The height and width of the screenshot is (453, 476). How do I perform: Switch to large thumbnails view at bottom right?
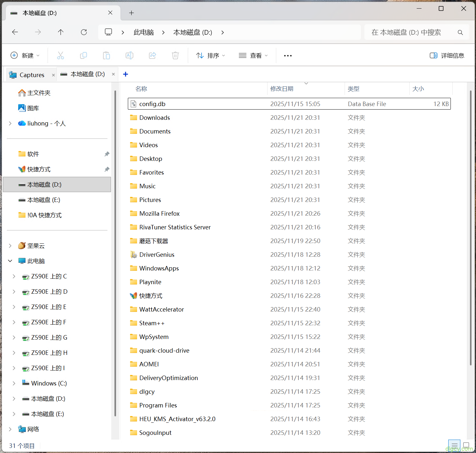click(x=466, y=445)
